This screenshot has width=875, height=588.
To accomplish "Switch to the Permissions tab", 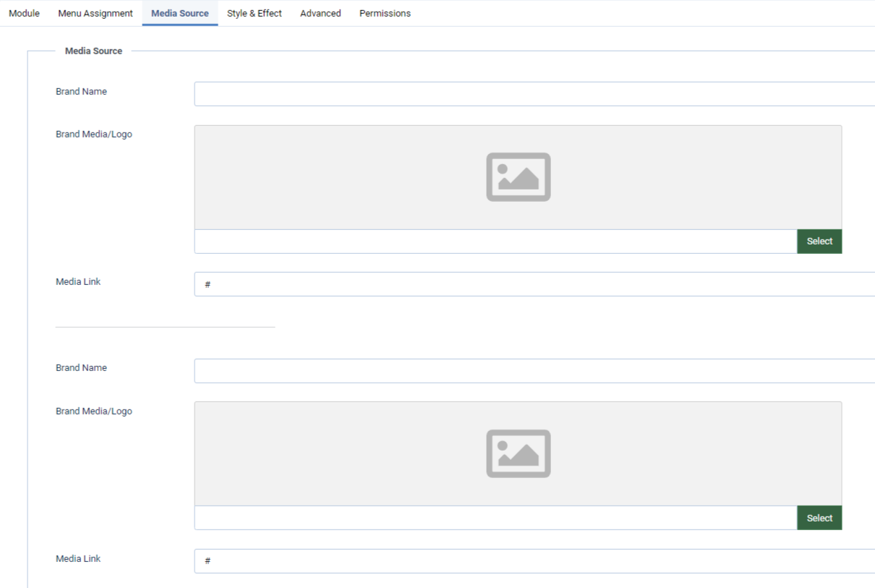I will pyautogui.click(x=385, y=13).
